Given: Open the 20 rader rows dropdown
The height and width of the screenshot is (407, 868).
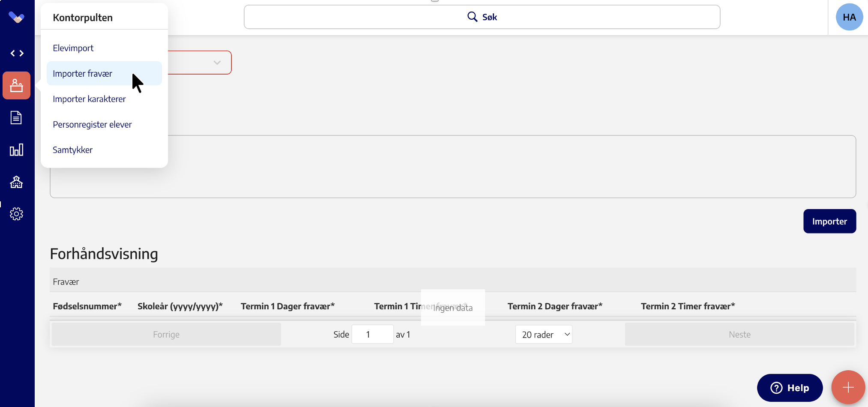Looking at the screenshot, I should pos(544,335).
